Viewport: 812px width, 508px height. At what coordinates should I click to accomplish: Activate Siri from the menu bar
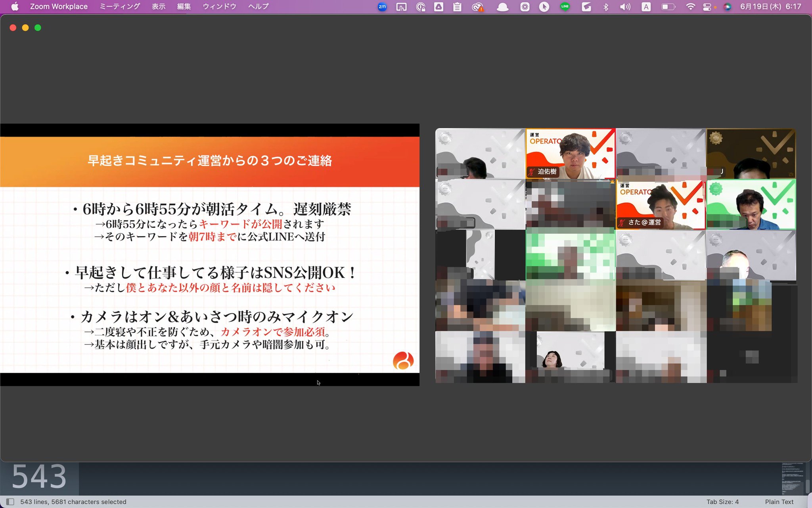727,7
